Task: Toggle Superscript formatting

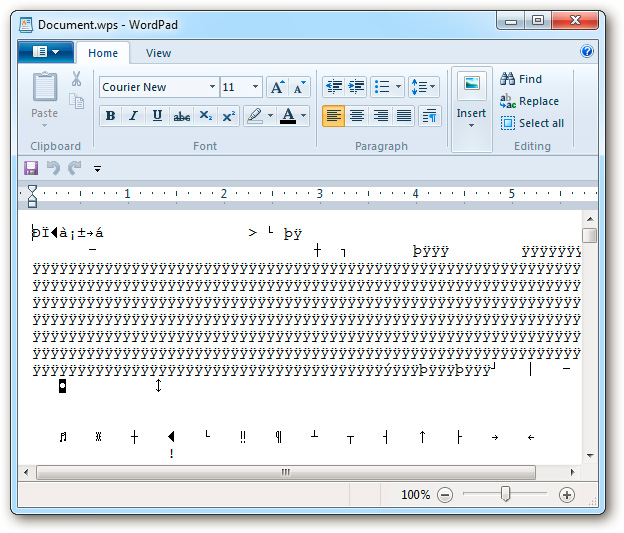Action: coord(228,116)
